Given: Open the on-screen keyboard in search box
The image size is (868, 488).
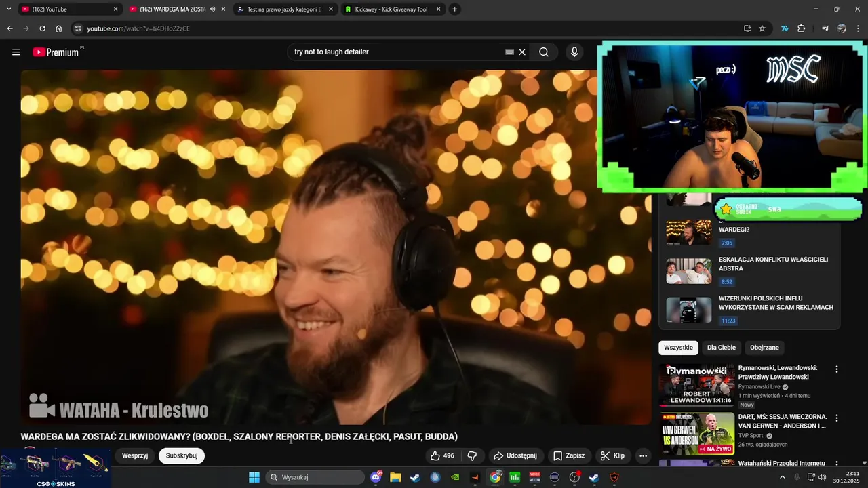Looking at the screenshot, I should 509,52.
